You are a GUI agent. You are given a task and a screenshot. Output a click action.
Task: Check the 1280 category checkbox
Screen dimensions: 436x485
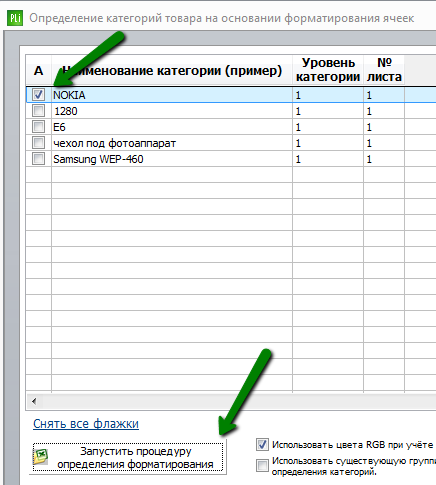(38, 110)
